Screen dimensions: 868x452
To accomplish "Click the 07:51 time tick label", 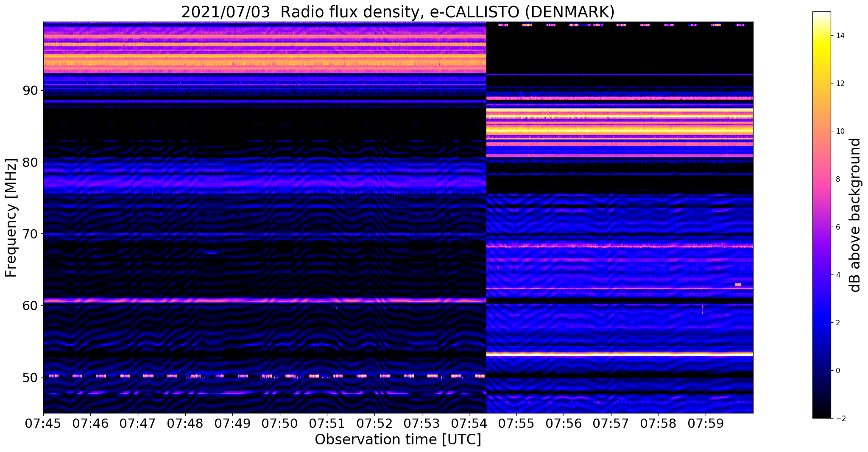I will pyautogui.click(x=327, y=423).
